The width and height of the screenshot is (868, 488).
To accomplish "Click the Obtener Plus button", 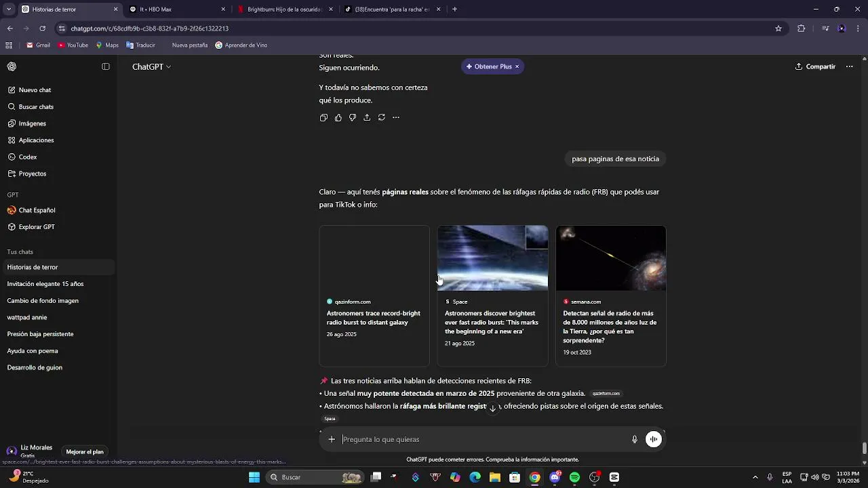I will (488, 66).
